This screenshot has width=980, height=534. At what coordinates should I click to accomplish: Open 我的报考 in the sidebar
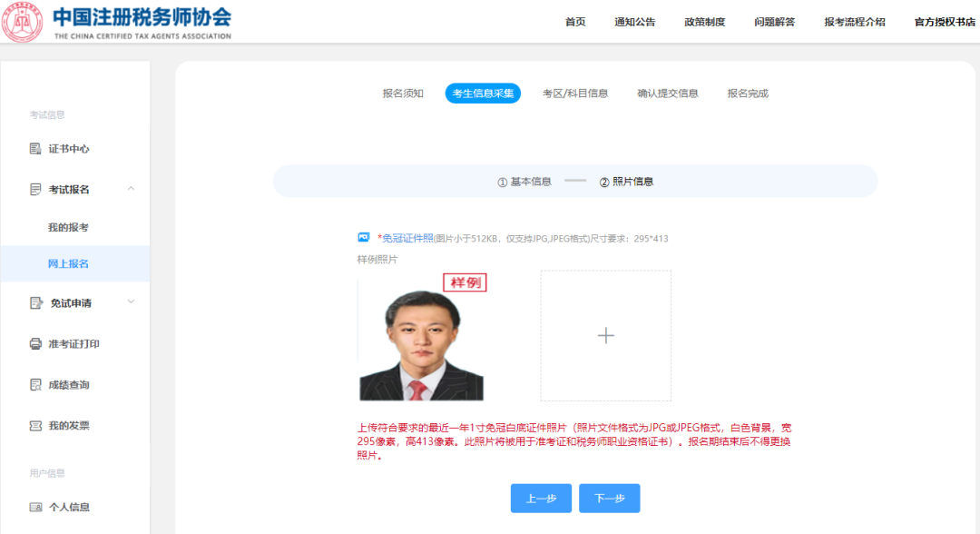pos(68,227)
